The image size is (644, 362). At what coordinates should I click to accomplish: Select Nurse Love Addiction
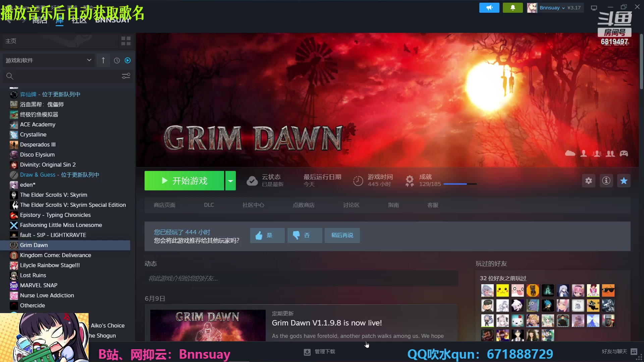47,295
